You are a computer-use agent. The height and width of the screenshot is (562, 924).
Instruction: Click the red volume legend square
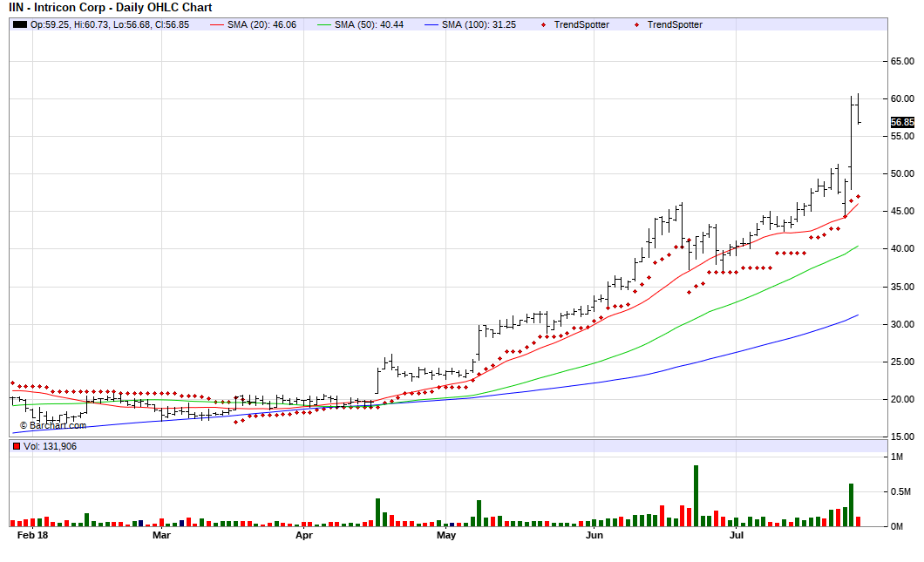tap(17, 446)
